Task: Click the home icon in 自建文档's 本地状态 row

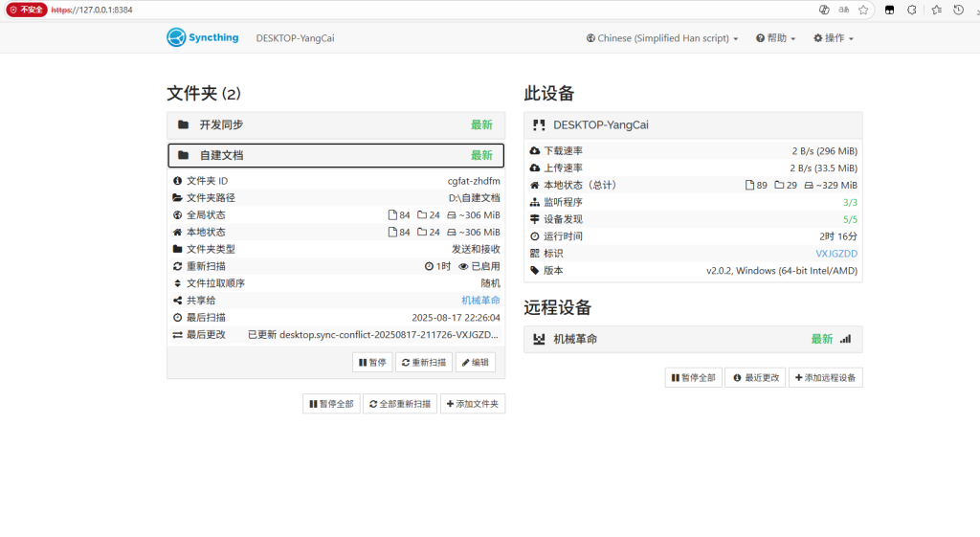Action: (x=177, y=232)
